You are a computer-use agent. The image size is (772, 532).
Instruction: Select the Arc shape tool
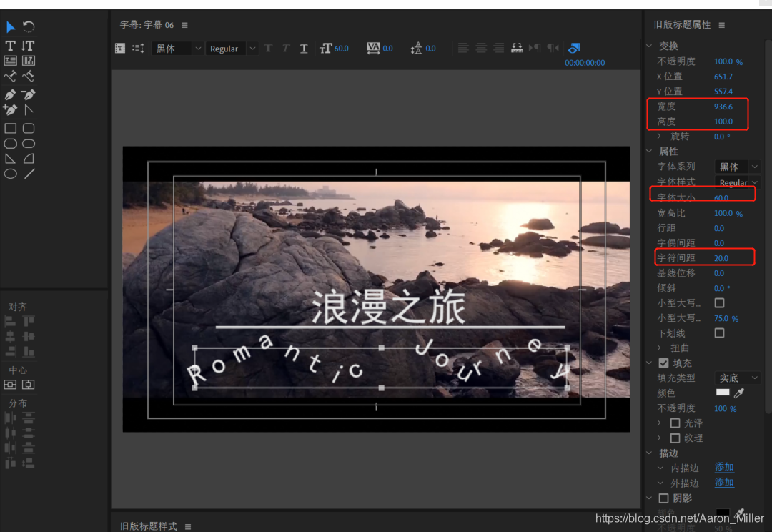click(29, 159)
